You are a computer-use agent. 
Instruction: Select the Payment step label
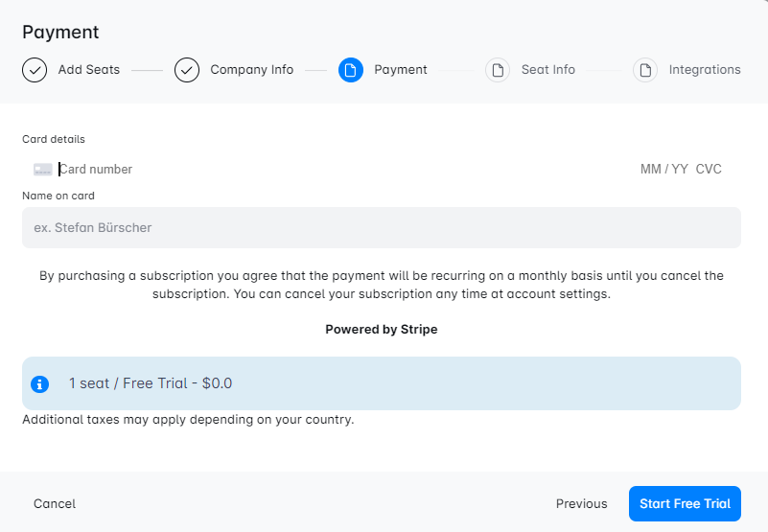[x=401, y=70]
